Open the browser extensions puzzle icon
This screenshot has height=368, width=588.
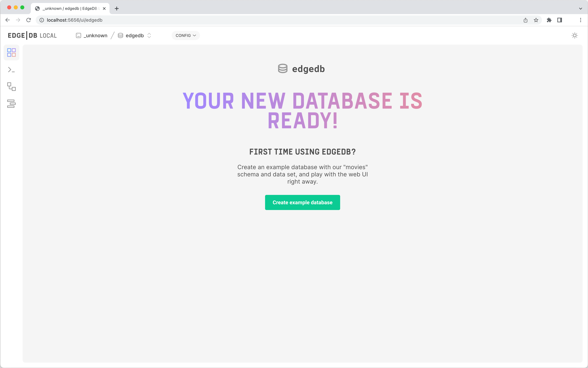point(549,20)
